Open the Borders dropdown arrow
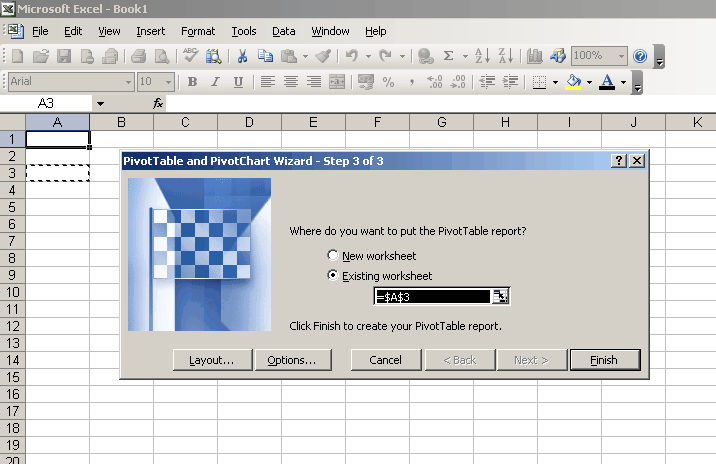The height and width of the screenshot is (464, 716). tap(555, 82)
